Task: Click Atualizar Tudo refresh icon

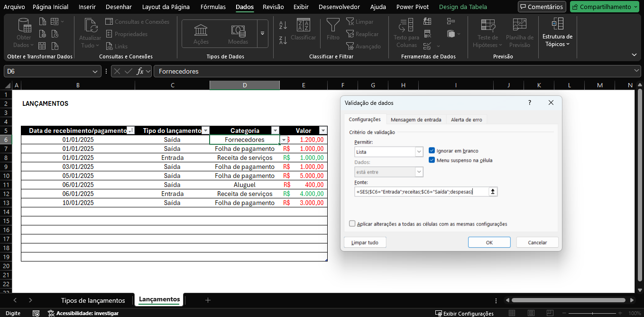Action: 90,25
